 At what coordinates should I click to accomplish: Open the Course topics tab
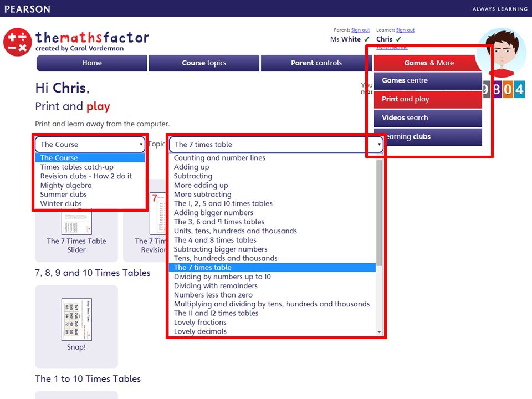204,63
